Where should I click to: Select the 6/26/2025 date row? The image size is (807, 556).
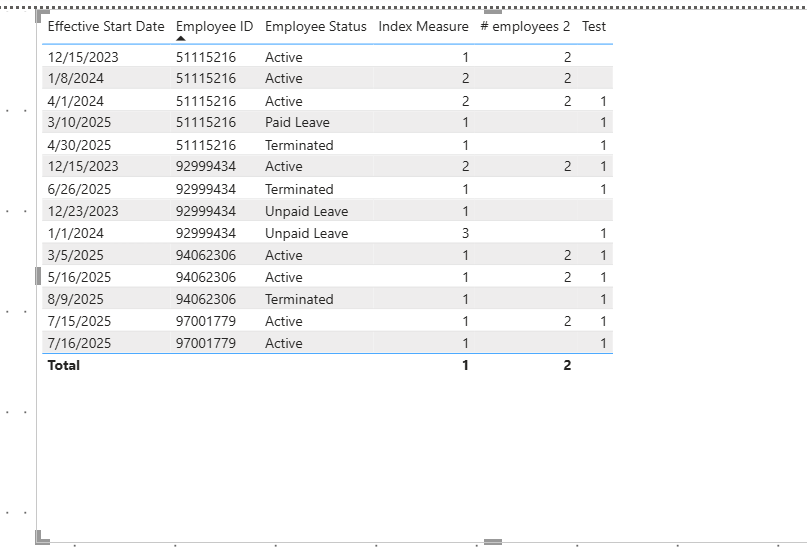(x=75, y=189)
